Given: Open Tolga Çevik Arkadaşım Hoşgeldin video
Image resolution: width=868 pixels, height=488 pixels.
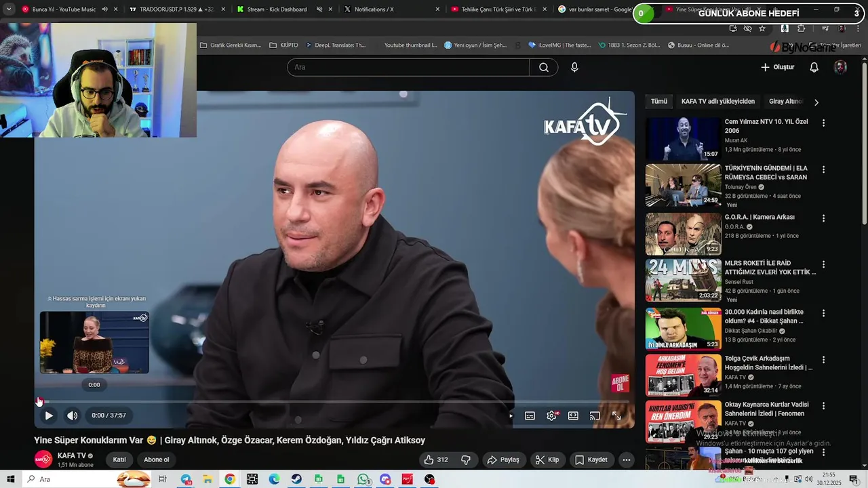Looking at the screenshot, I should pyautogui.click(x=769, y=363).
